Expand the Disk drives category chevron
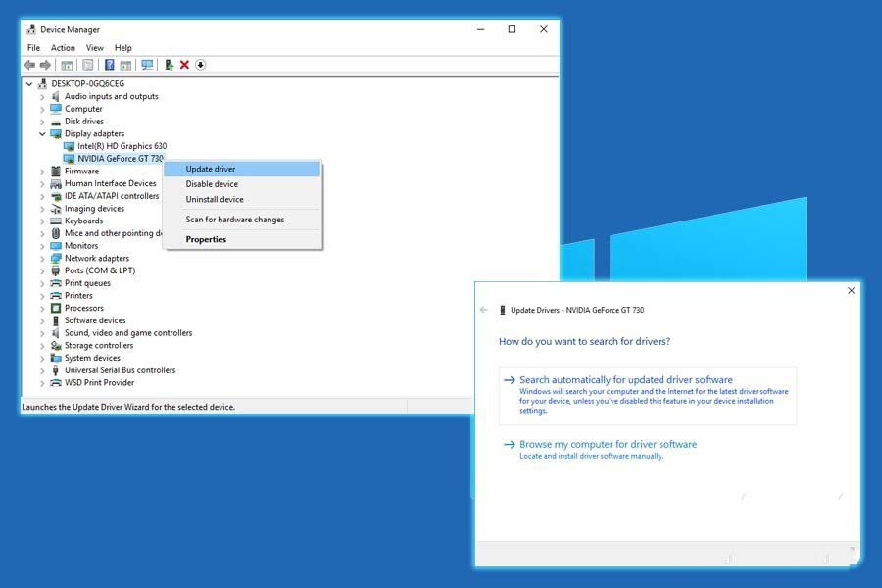The width and height of the screenshot is (882, 588). point(42,122)
